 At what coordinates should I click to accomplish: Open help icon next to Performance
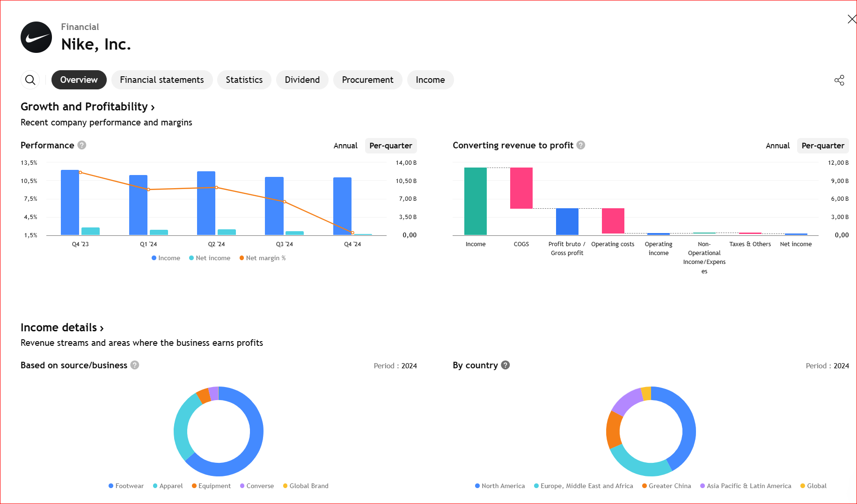click(82, 145)
